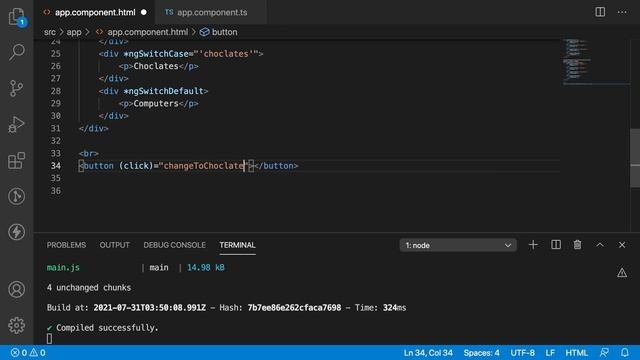Image resolution: width=640 pixels, height=360 pixels.
Task: Open the Git graph circular icon view
Action: click(x=16, y=196)
